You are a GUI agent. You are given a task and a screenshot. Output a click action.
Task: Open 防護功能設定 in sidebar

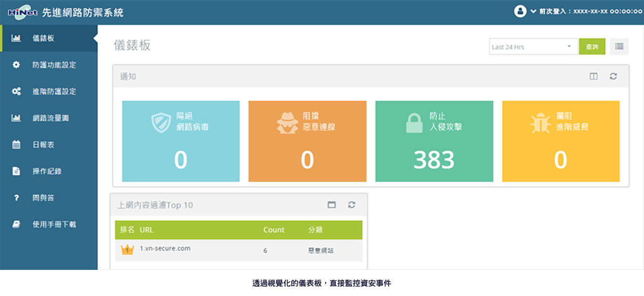pos(54,65)
